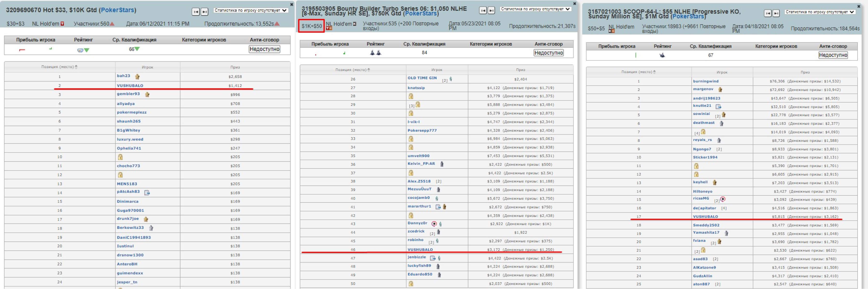Click red target icon beside Dannyz0r
This screenshot has height=289, width=868.
(x=434, y=224)
